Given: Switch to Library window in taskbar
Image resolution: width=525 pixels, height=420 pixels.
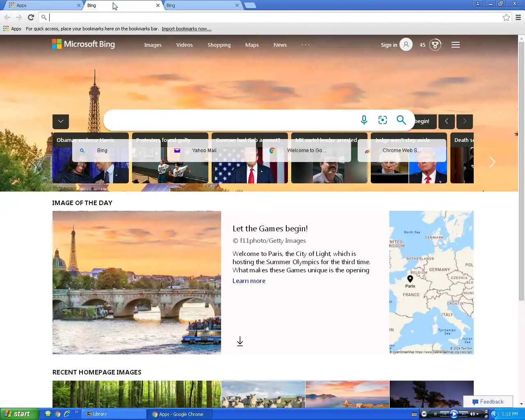Looking at the screenshot, I should (x=114, y=414).
